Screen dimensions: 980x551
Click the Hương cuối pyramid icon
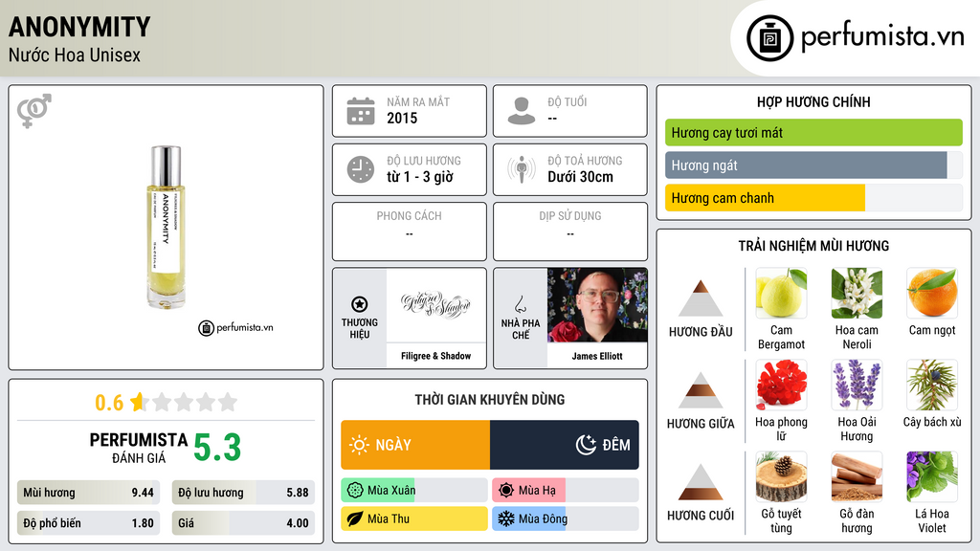coord(701,482)
